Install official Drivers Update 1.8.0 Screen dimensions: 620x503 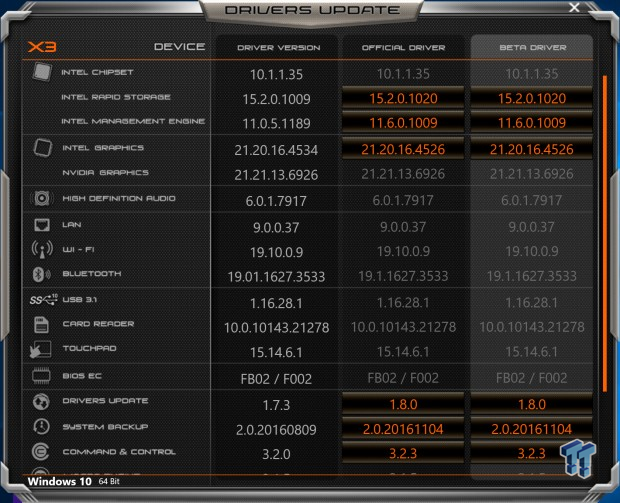(403, 404)
